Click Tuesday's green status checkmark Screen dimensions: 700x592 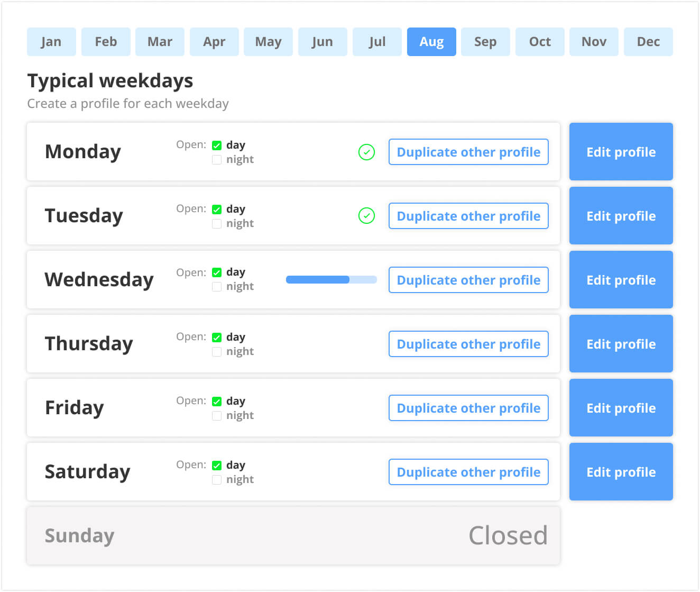(x=366, y=216)
